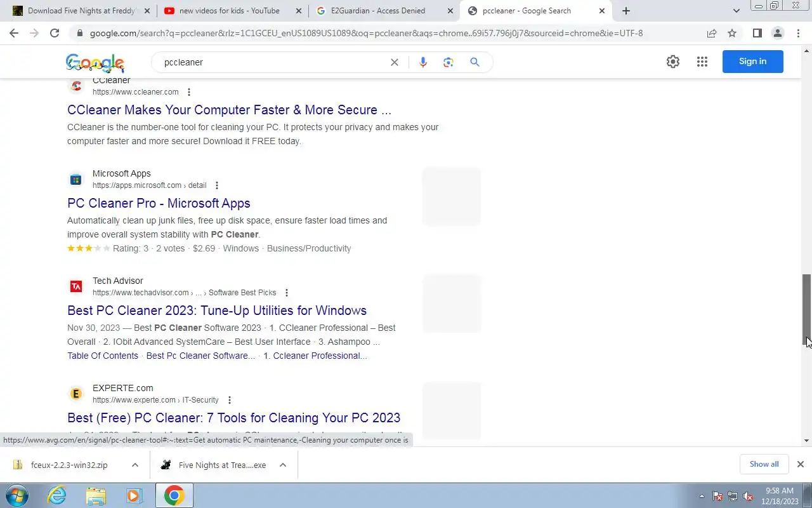The image size is (812, 508).
Task: Show hidden system tray icons
Action: coord(702,496)
